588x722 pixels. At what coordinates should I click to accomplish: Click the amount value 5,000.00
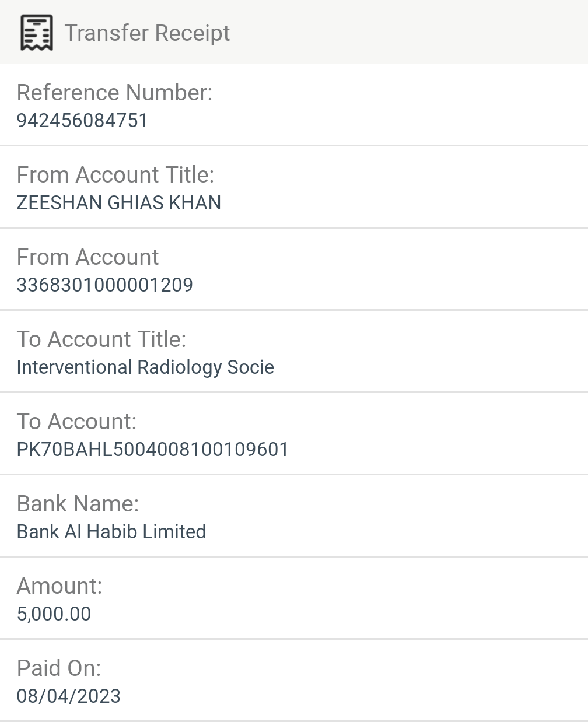[x=54, y=614]
